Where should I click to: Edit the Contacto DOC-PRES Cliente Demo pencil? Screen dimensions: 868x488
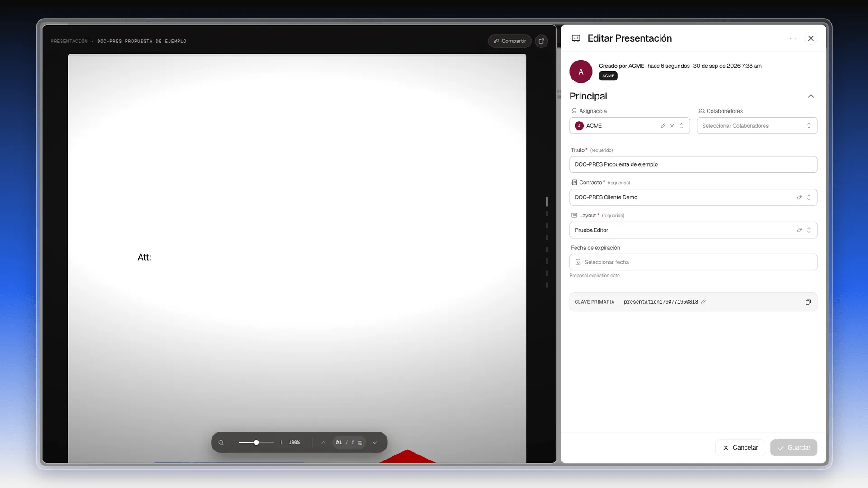coord(799,197)
